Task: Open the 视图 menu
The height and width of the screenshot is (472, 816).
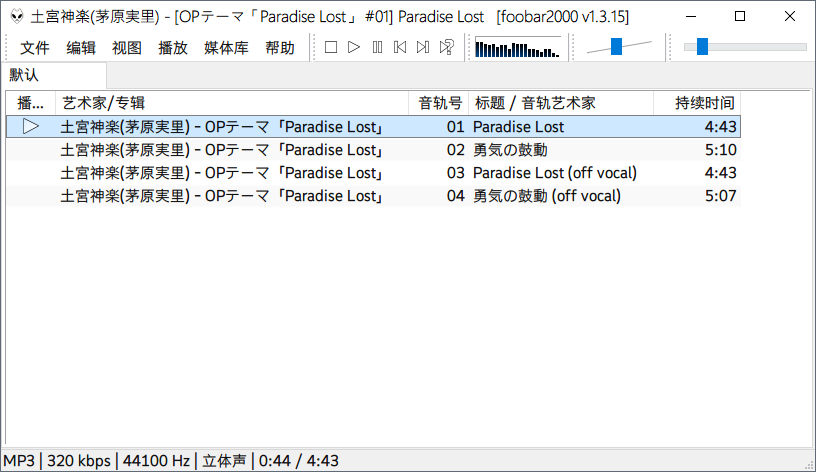Action: 126,48
